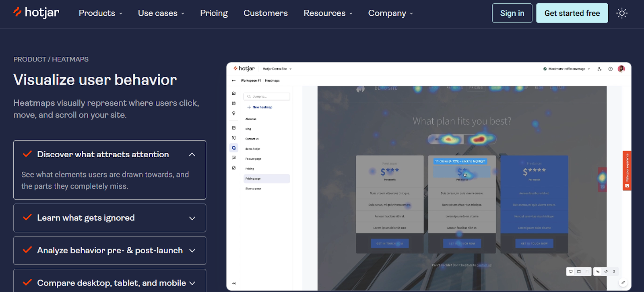Open the Rate your experience side tab
Image resolution: width=644 pixels, height=292 pixels.
click(x=627, y=171)
